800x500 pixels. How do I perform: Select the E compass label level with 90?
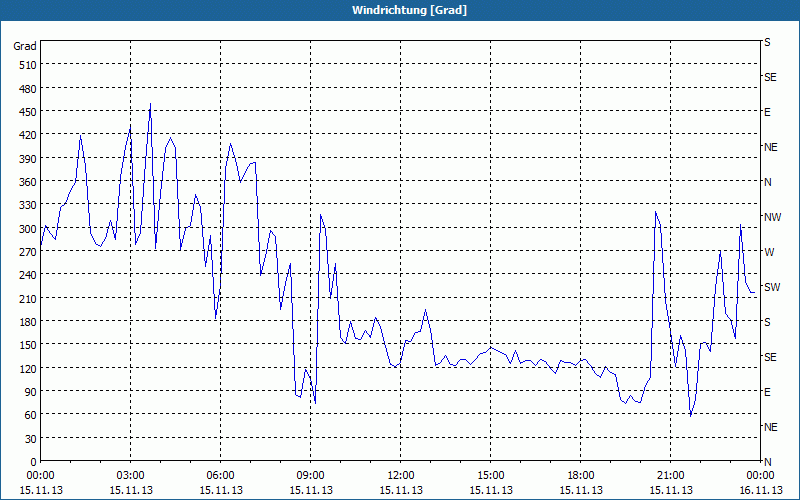[767, 392]
